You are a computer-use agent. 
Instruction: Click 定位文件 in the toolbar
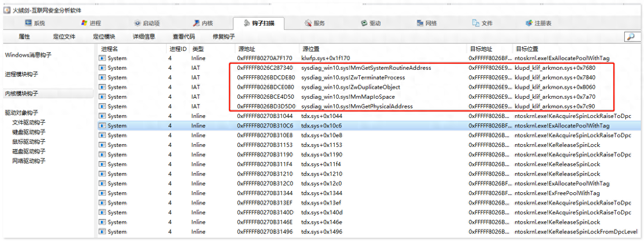point(64,37)
